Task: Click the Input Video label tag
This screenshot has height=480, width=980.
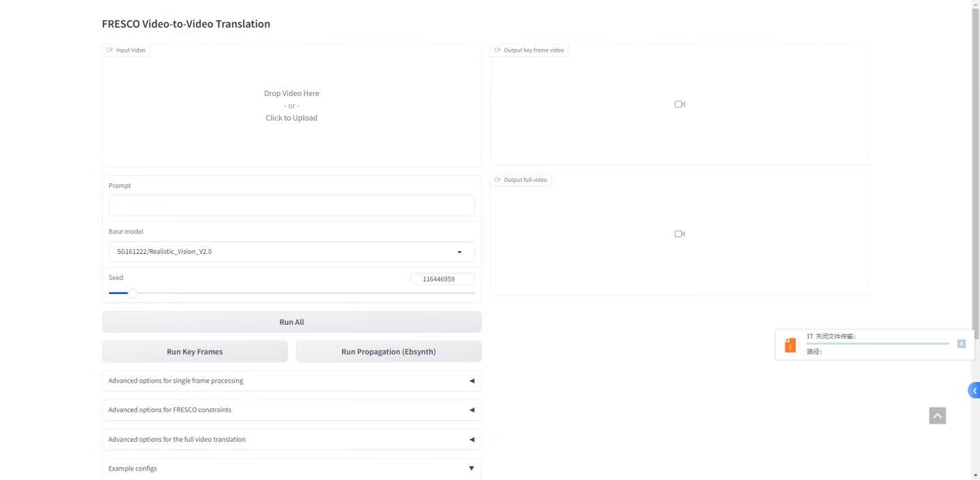Action: (x=126, y=50)
